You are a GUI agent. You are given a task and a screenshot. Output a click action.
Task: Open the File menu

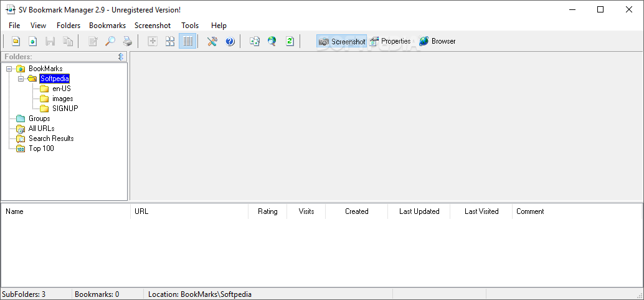pyautogui.click(x=14, y=26)
